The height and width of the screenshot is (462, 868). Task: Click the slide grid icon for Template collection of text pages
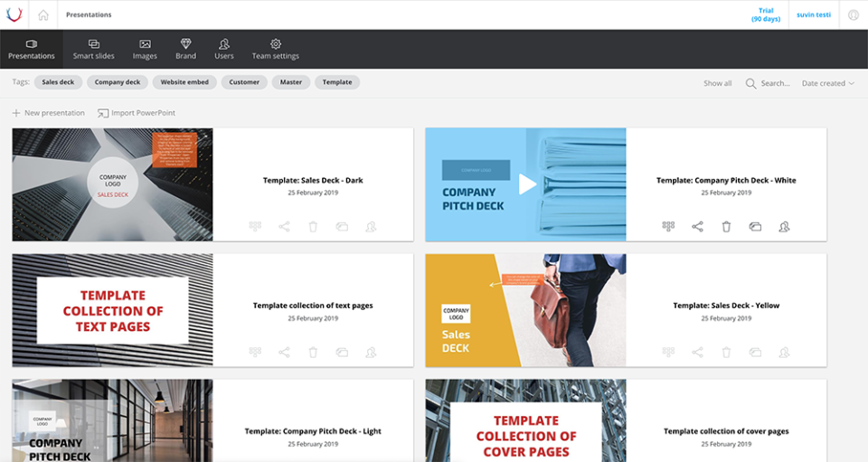coord(255,352)
